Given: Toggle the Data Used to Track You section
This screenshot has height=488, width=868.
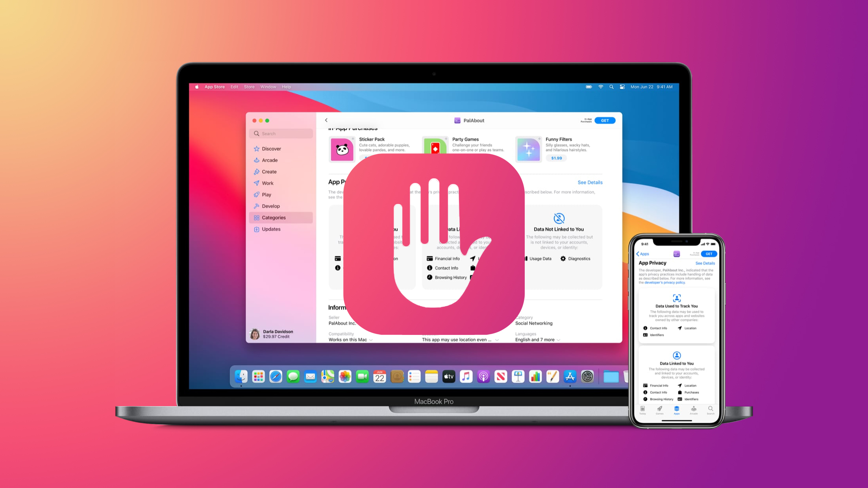Looking at the screenshot, I should tap(676, 306).
